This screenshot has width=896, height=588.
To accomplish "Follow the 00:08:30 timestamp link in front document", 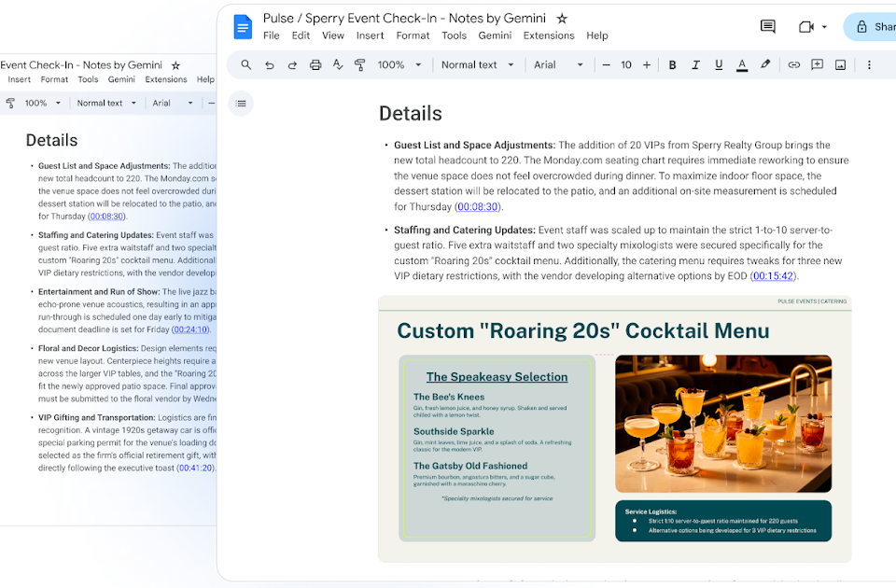I will [478, 206].
